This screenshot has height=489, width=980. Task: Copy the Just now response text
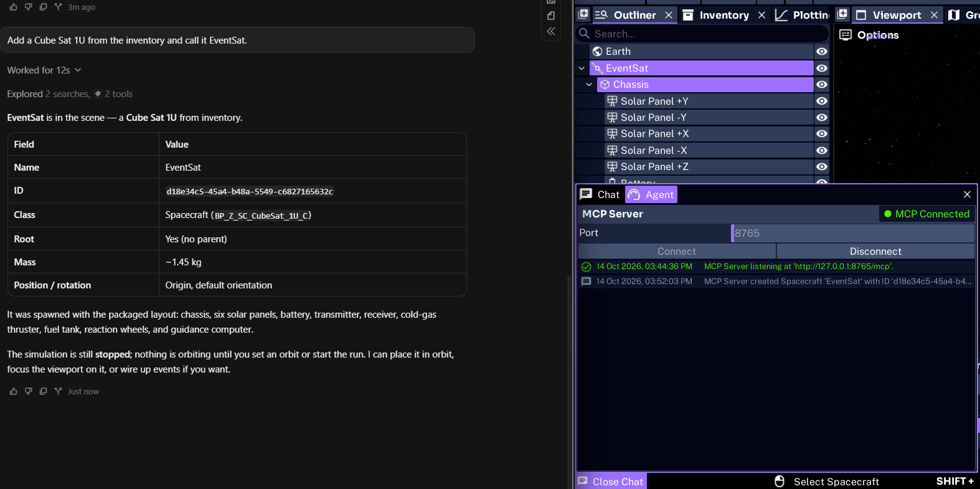pos(43,391)
